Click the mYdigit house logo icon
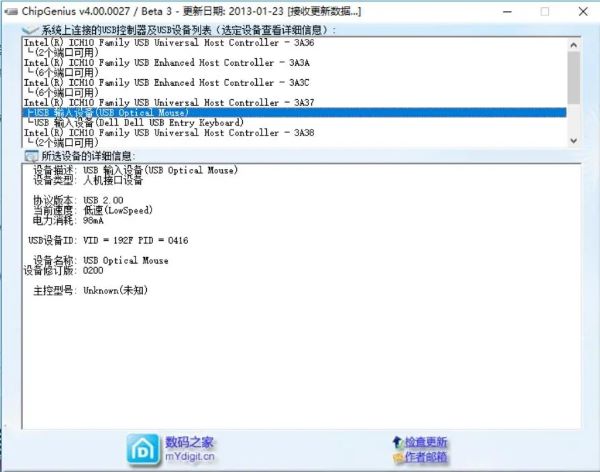This screenshot has height=472, width=600. (x=143, y=449)
